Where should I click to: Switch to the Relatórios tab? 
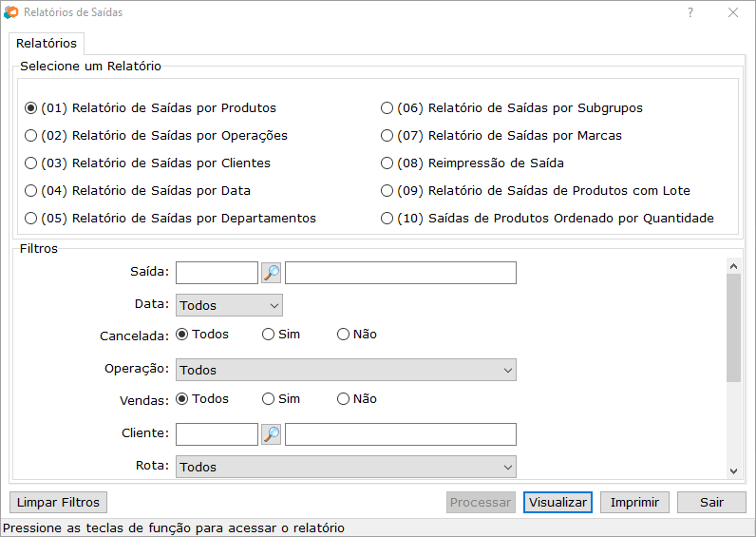coord(47,44)
